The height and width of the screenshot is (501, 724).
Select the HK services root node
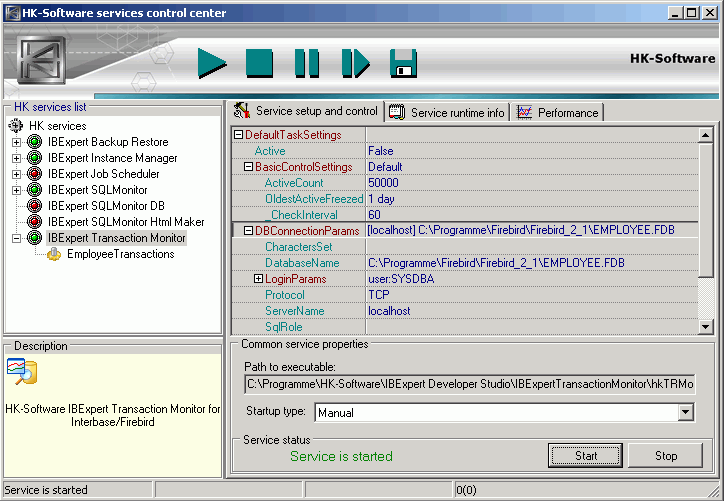click(x=57, y=126)
